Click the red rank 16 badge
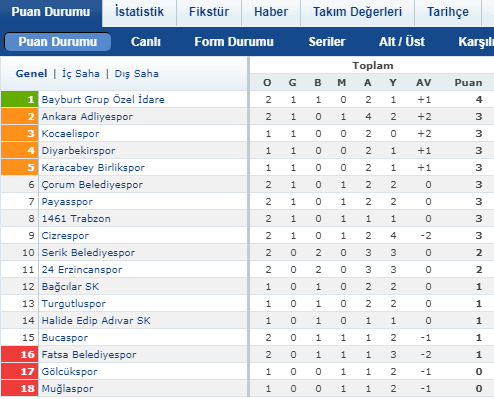 20,354
